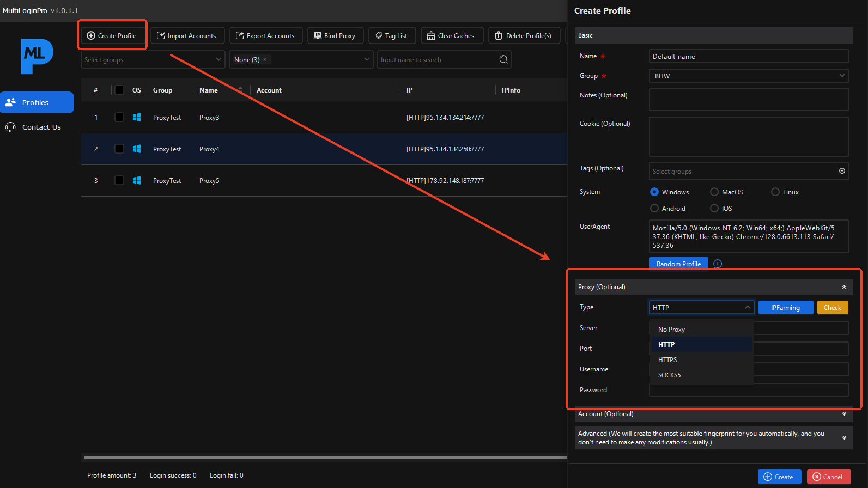Choose HTTPS from the Type list
Image resolution: width=868 pixels, height=488 pixels.
coord(702,359)
